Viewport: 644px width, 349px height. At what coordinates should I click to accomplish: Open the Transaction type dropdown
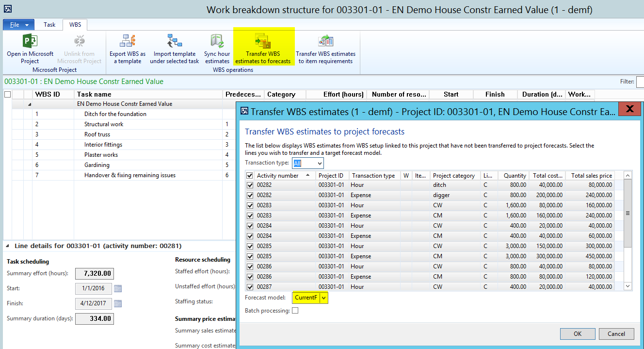[318, 164]
